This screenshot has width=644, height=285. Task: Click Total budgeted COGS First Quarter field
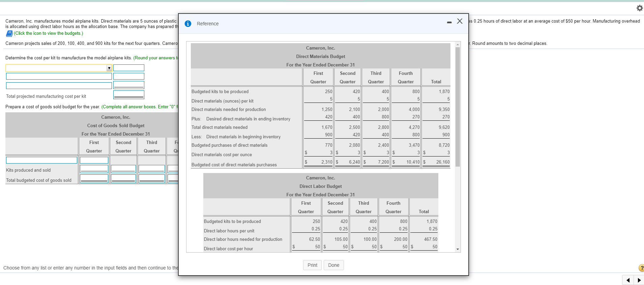(x=94, y=178)
